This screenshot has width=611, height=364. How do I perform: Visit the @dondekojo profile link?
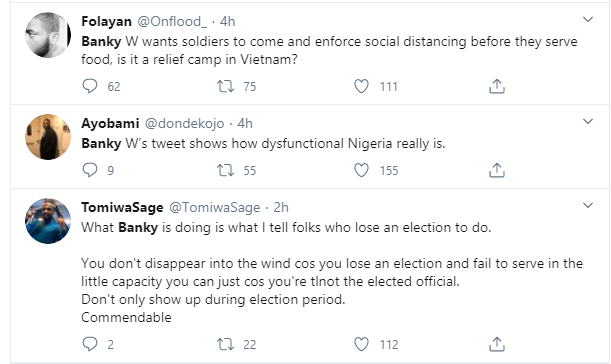[x=184, y=124]
